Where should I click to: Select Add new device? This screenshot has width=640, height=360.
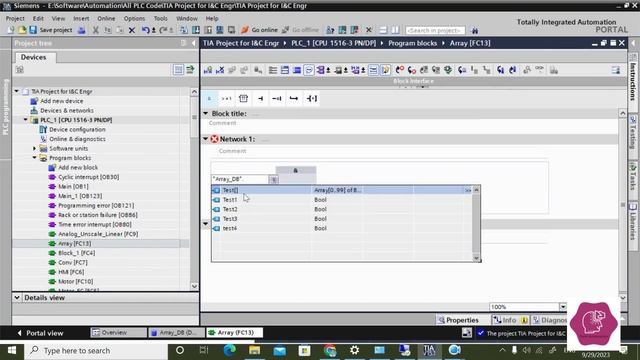click(61, 101)
